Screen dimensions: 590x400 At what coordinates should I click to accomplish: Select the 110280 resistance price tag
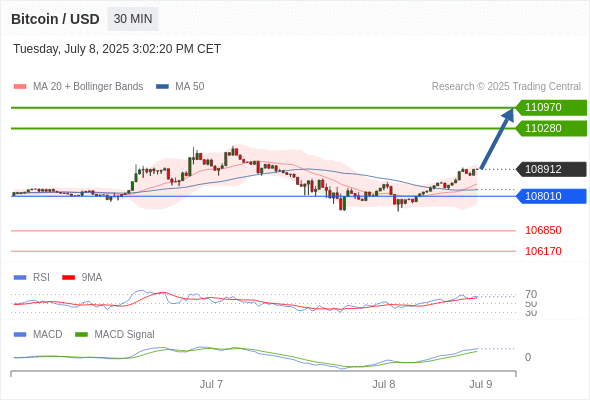tap(551, 128)
